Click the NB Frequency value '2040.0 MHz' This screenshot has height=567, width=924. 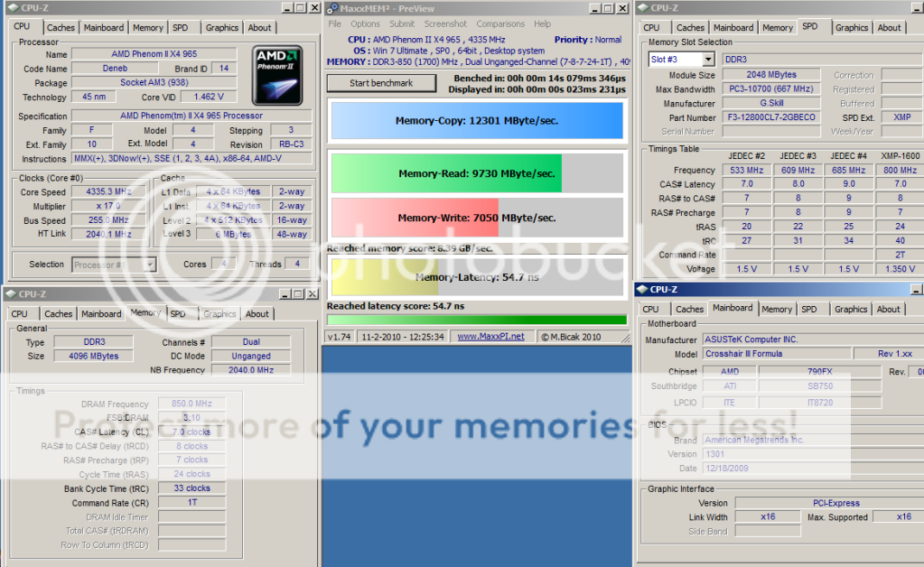pos(251,370)
